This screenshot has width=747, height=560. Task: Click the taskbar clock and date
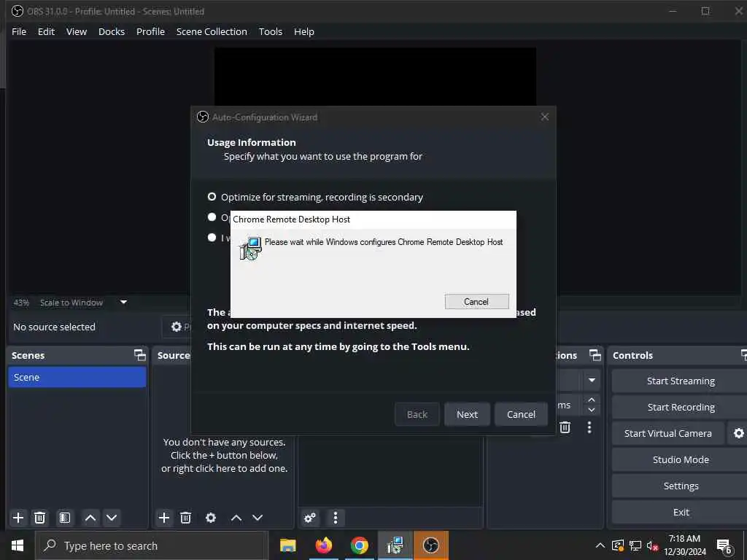[x=684, y=545]
